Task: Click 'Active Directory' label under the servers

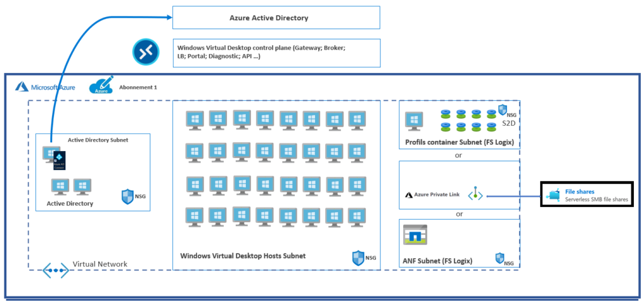Action: click(x=70, y=203)
